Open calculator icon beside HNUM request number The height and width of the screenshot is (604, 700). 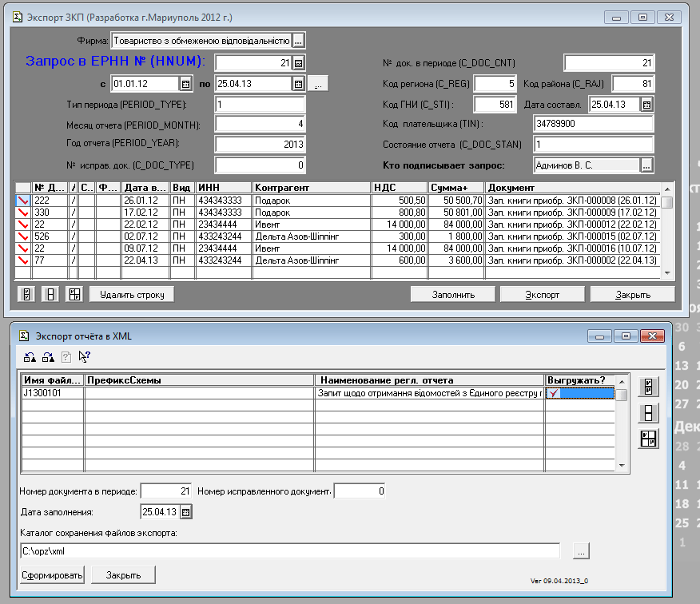click(299, 63)
